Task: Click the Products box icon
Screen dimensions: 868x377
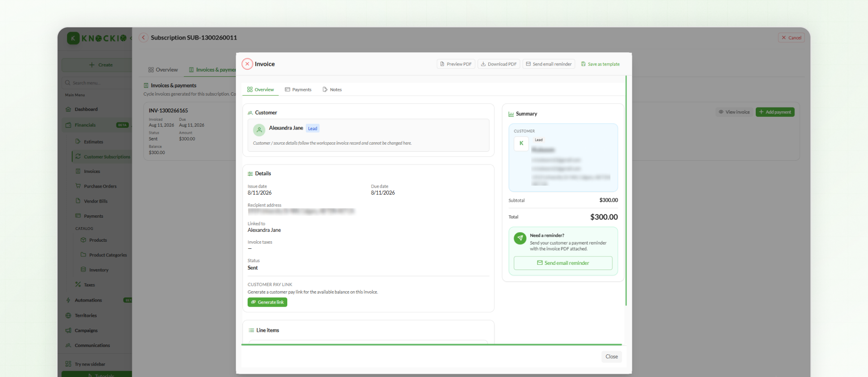Action: click(83, 240)
